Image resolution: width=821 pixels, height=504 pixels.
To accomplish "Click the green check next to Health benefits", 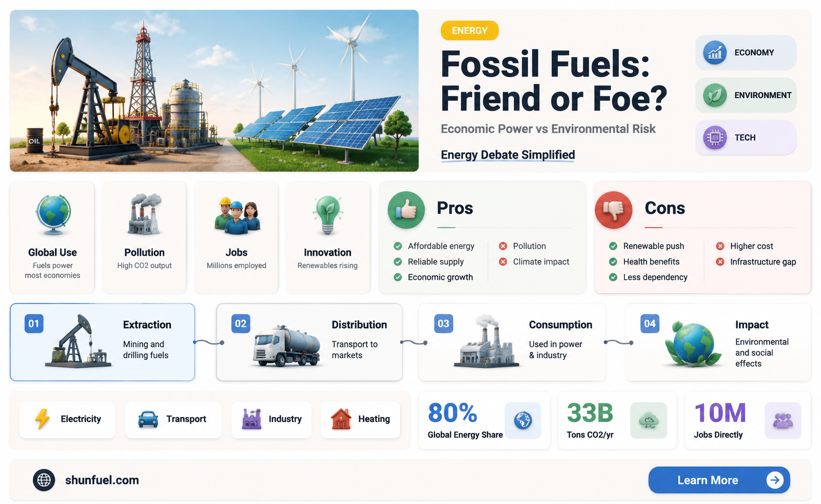I will click(613, 261).
